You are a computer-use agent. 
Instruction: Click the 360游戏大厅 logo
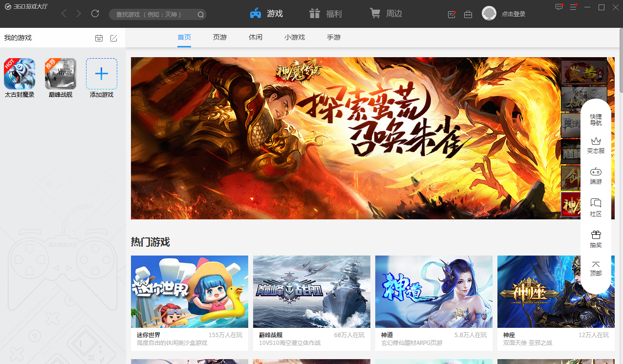(x=26, y=7)
